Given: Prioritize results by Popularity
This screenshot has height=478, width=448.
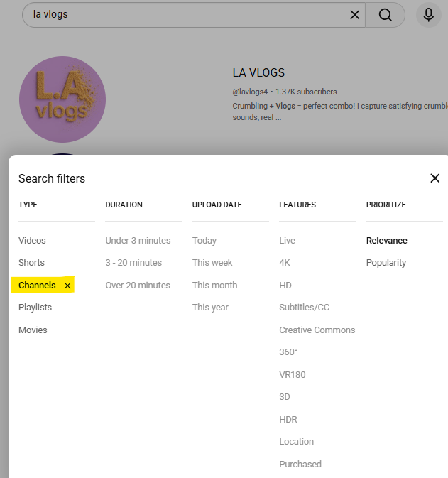Looking at the screenshot, I should (x=386, y=263).
